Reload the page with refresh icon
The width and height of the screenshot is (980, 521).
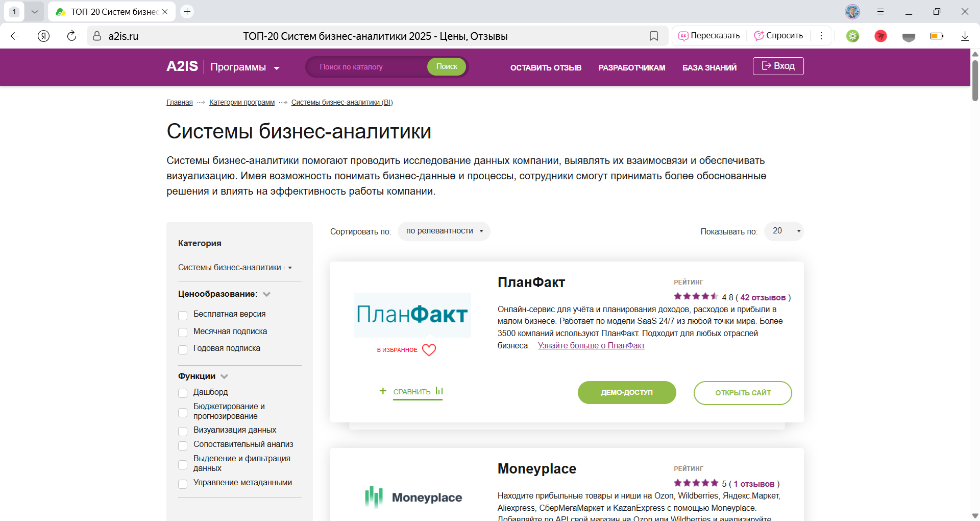pyautogui.click(x=71, y=36)
